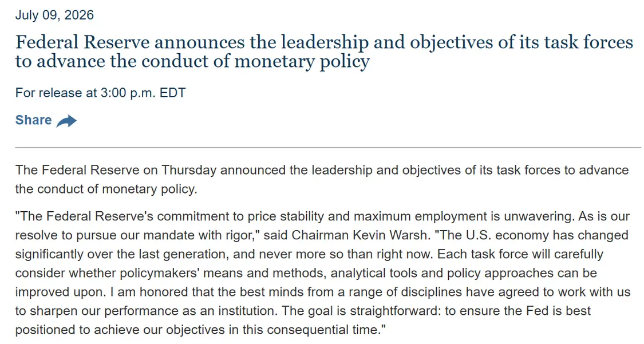Click the word Thursday in first paragraph

tap(189, 170)
